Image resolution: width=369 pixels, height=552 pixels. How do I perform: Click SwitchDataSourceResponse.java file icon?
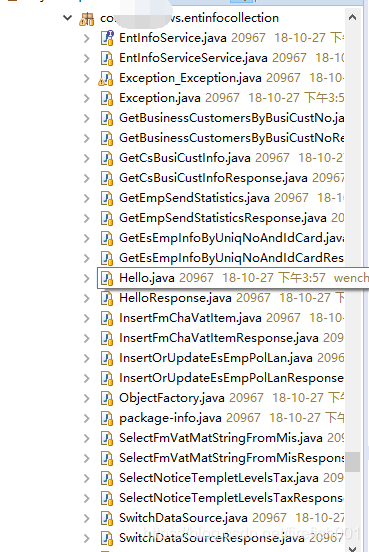point(107,539)
